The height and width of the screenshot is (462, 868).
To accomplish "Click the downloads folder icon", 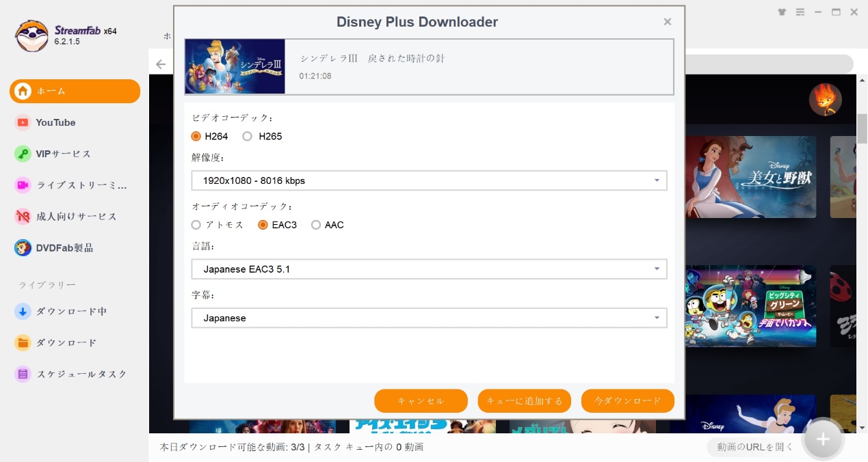I will pos(23,343).
